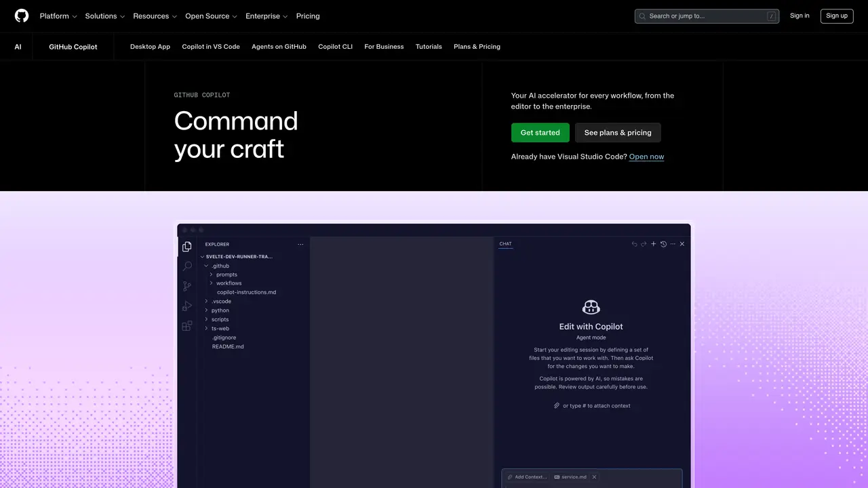Open Agents on GitHub tab
The height and width of the screenshot is (488, 868).
[x=279, y=47]
